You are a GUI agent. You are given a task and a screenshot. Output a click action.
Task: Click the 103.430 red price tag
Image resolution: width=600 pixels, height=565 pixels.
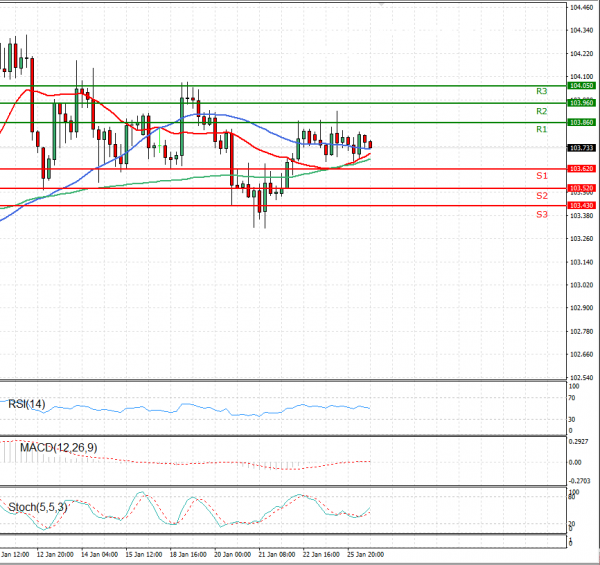[x=581, y=205]
